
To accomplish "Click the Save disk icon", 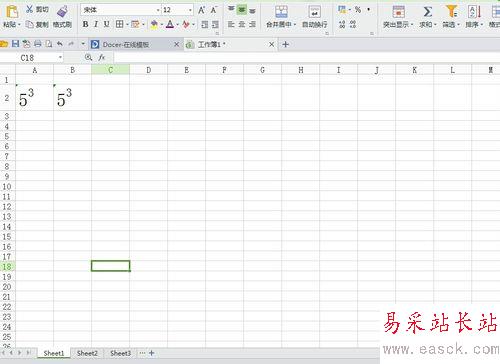I will tap(15, 44).
